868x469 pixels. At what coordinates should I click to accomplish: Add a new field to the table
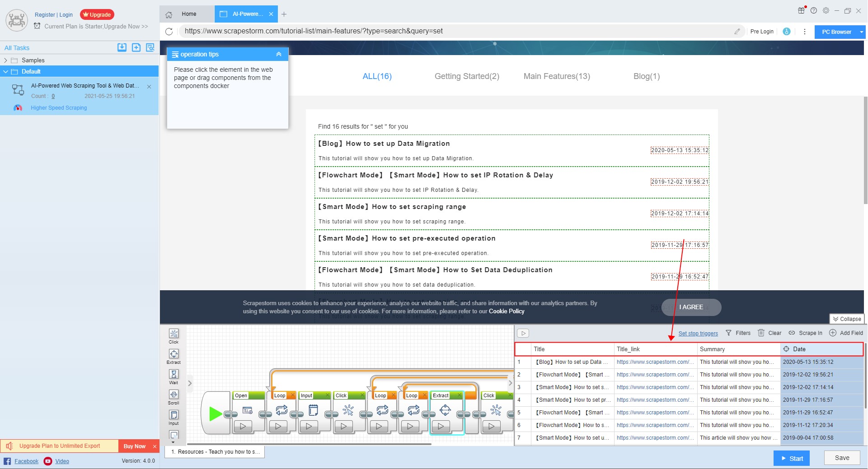846,333
